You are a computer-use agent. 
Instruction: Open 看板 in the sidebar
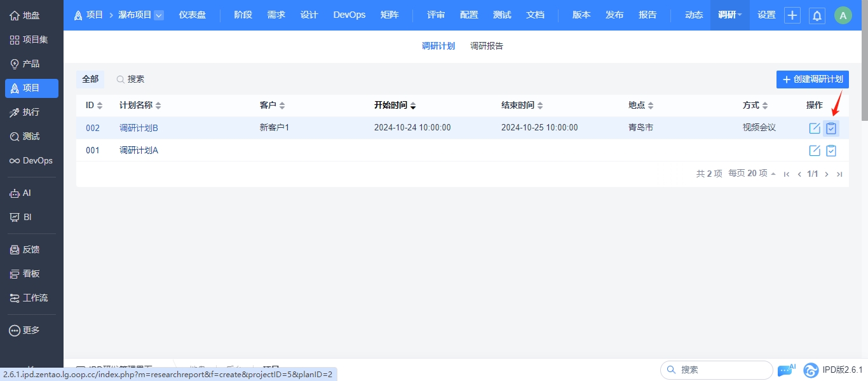[32, 274]
